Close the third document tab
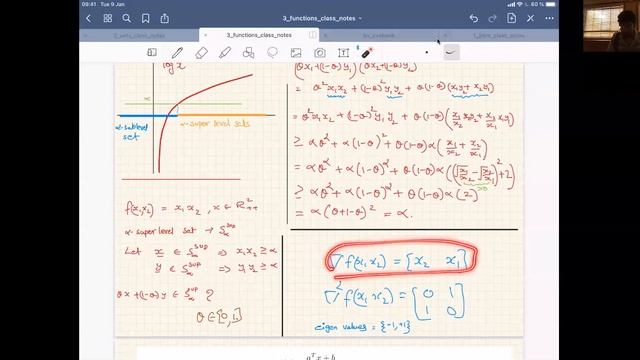Viewport: 640px width, 360px height. tap(325, 36)
